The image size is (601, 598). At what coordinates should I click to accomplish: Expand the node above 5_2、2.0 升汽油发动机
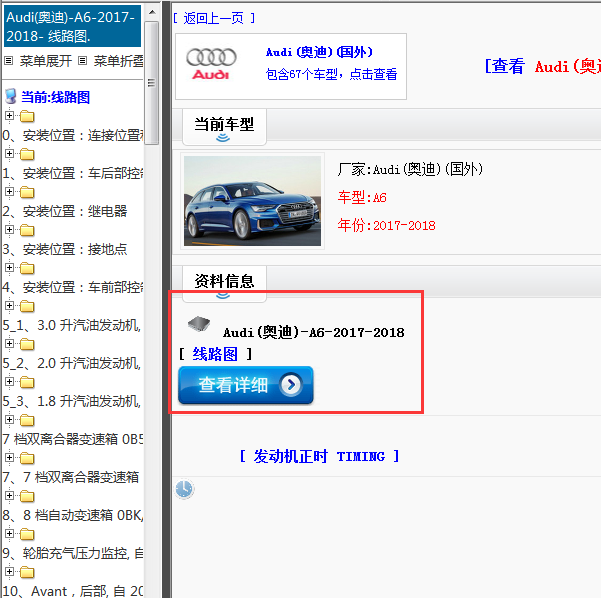[10, 343]
